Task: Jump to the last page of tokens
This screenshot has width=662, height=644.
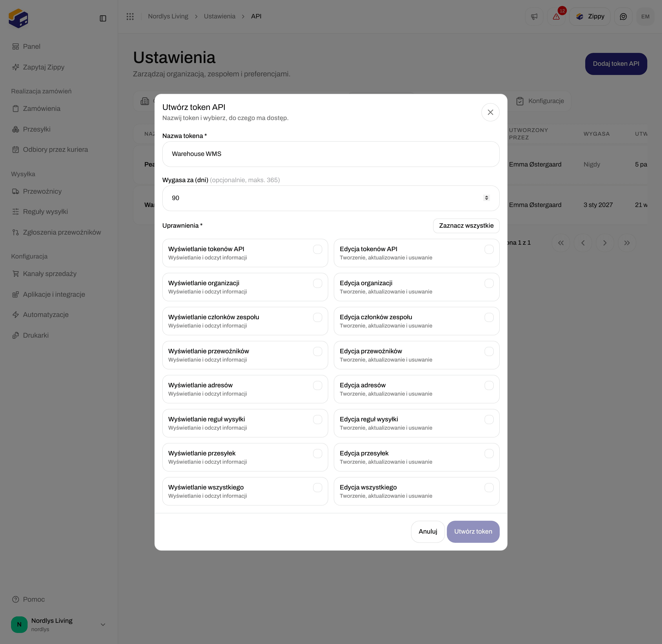Action: click(627, 243)
